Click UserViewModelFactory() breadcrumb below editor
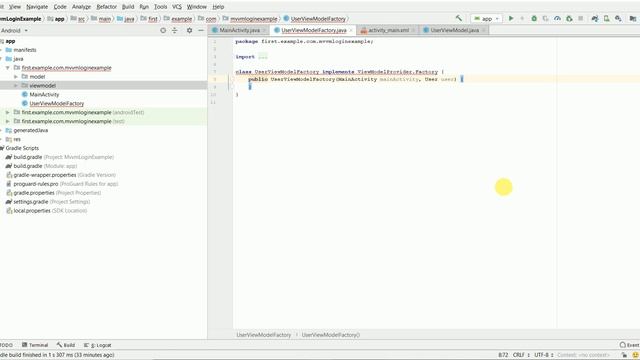Screen dimensions: 640x360 331,335
